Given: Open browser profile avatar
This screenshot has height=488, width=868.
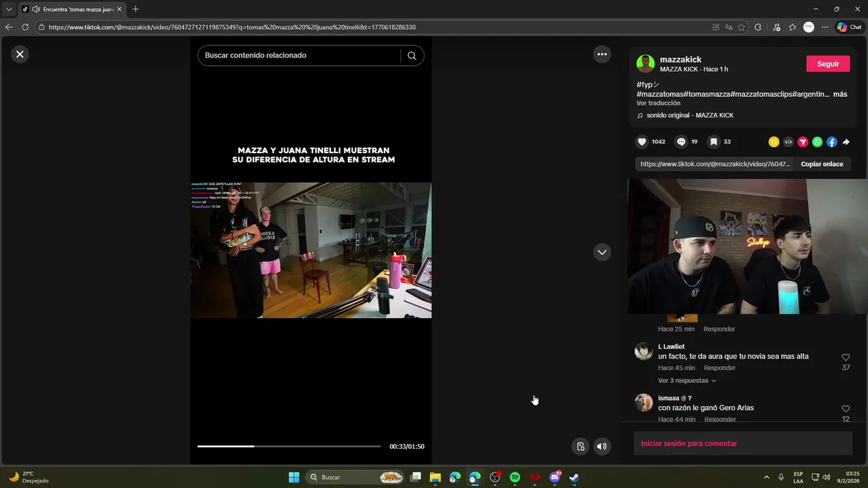Looking at the screenshot, I should coord(808,27).
